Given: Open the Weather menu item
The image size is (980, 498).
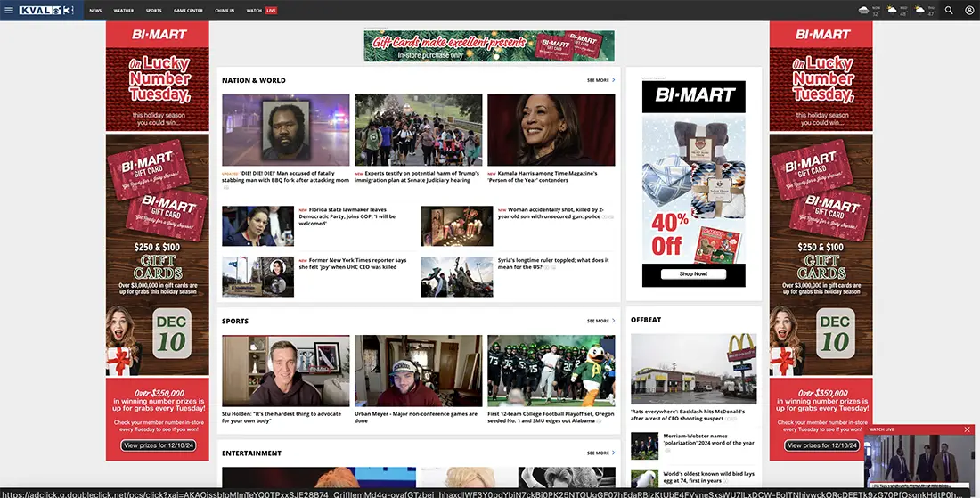Looking at the screenshot, I should (x=124, y=11).
